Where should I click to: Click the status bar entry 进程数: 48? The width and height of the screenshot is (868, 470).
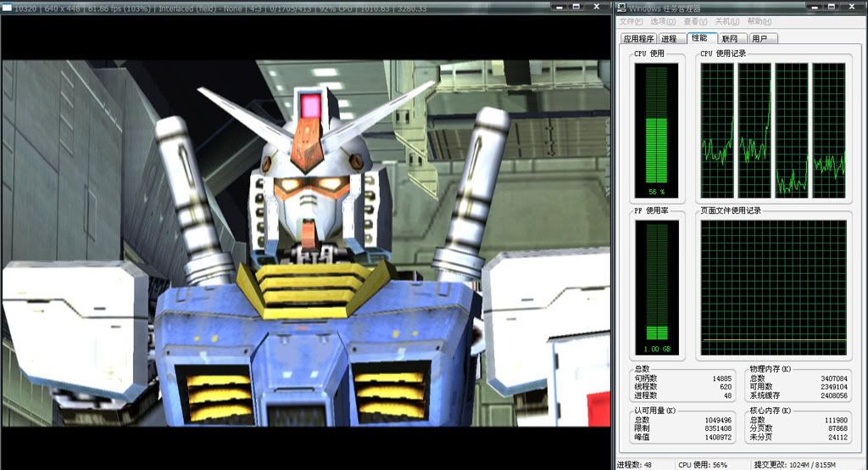tap(635, 464)
